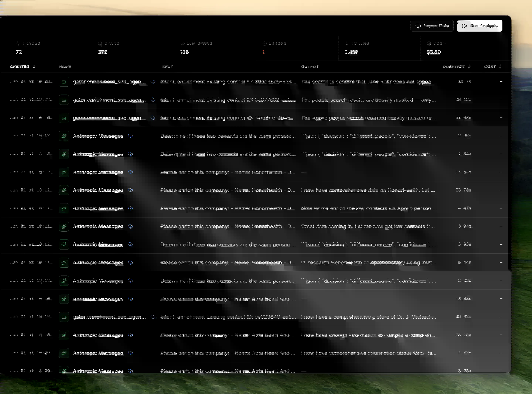This screenshot has height=394, width=532.
Task: Click the agent icon in the 41.08s row
Action: (64, 118)
